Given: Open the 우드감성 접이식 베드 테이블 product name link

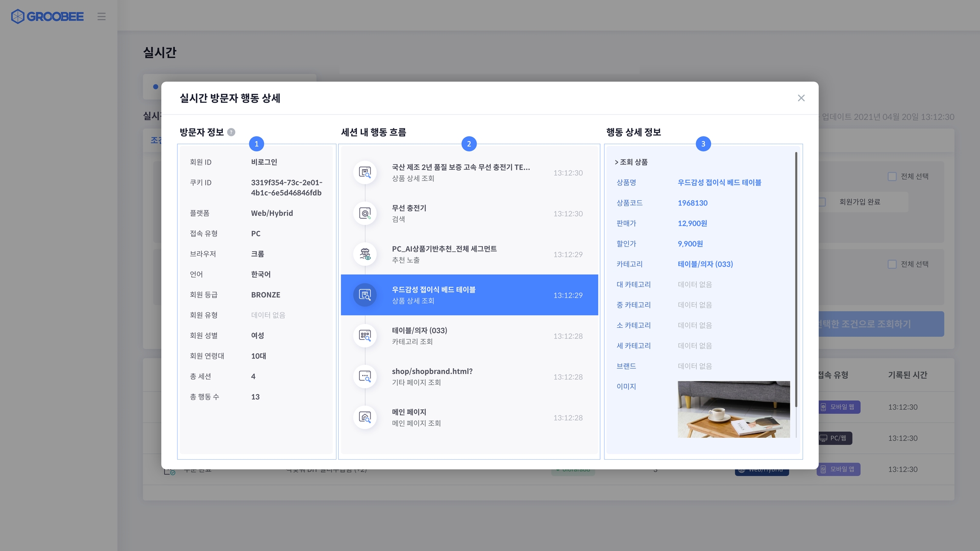Looking at the screenshot, I should tap(719, 183).
